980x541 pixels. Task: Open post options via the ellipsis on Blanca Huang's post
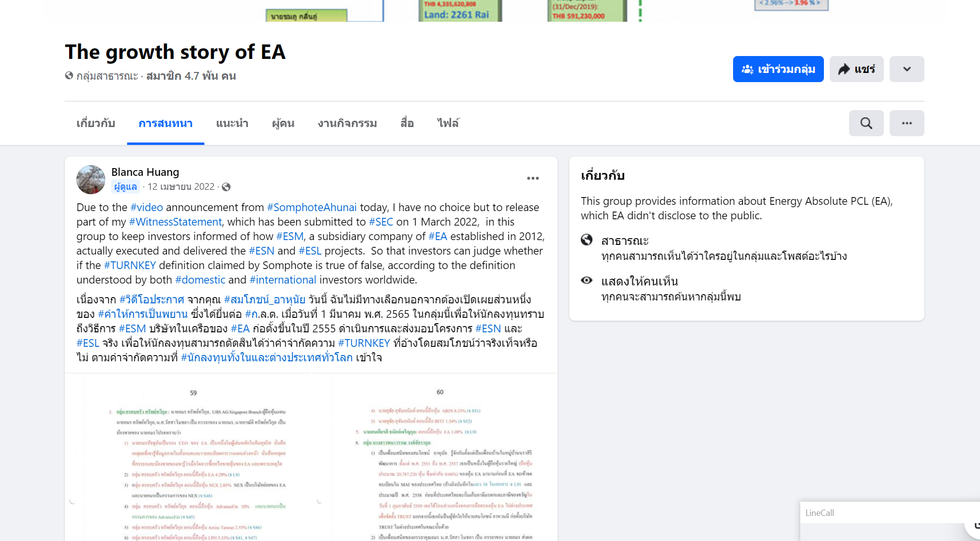(533, 178)
